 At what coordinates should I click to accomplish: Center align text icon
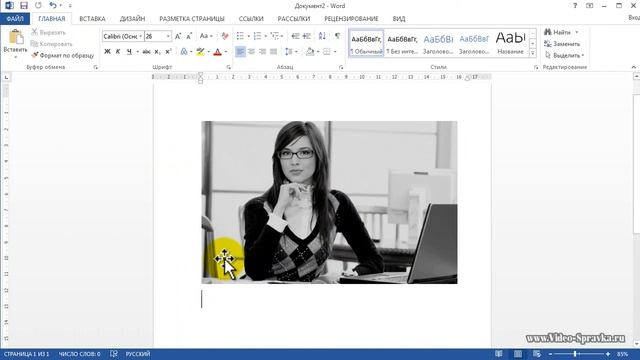click(251, 51)
